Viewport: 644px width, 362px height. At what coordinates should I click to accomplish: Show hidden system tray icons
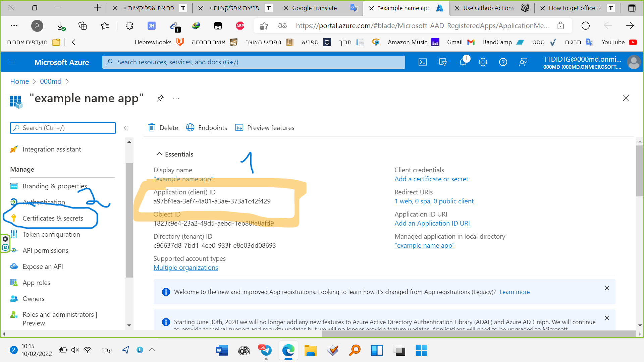(152, 350)
